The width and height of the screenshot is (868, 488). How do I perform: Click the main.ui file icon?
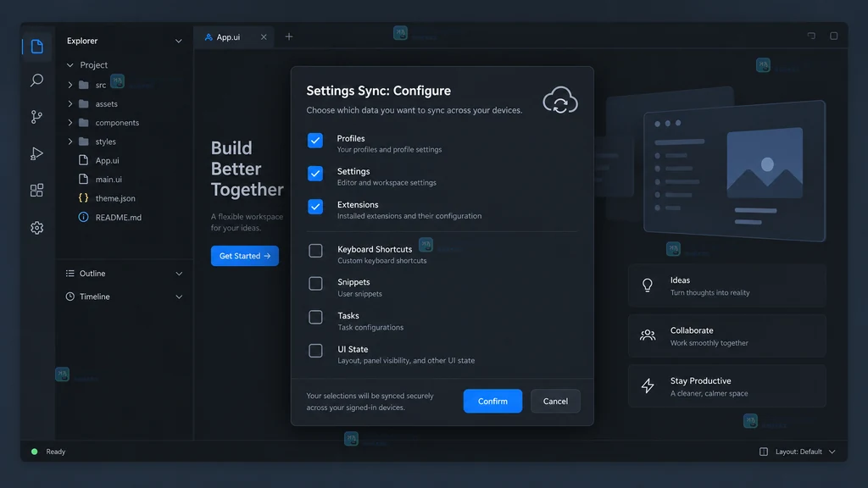click(84, 179)
